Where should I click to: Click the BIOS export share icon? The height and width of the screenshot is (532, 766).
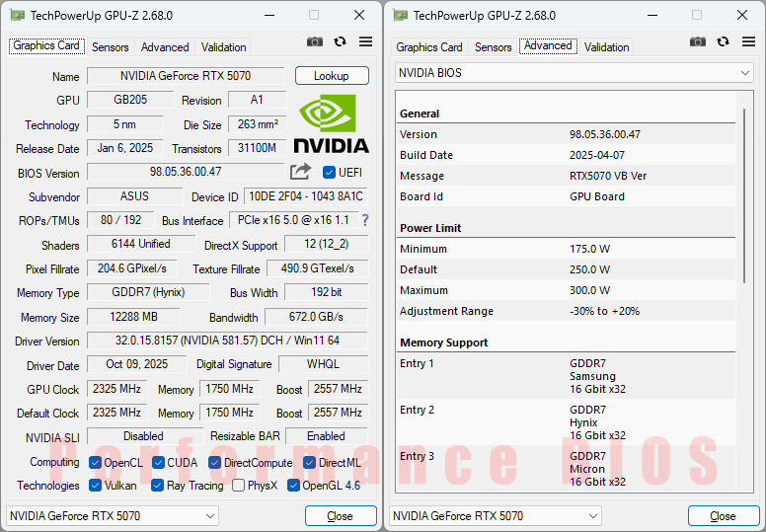click(300, 172)
